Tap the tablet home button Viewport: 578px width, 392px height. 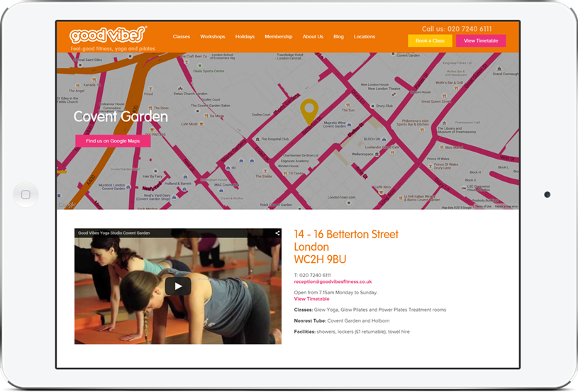click(x=26, y=194)
